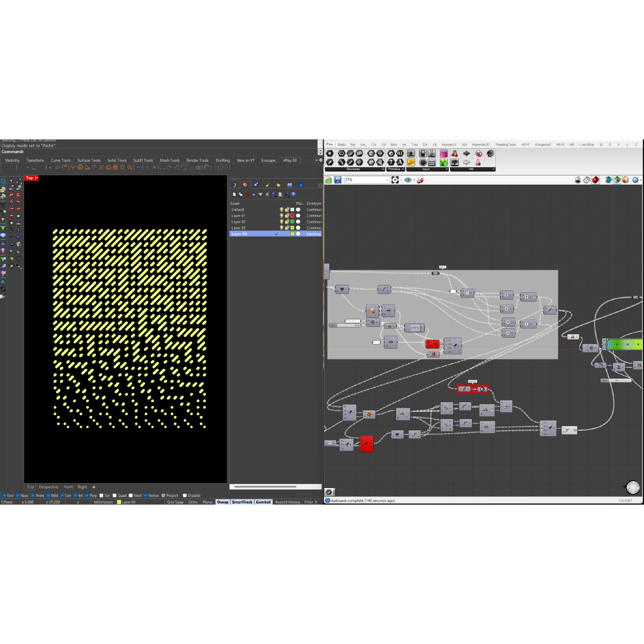The width and height of the screenshot is (644, 644).
Task: Uncheck the Near osnap checkbox
Action: (x=17, y=495)
